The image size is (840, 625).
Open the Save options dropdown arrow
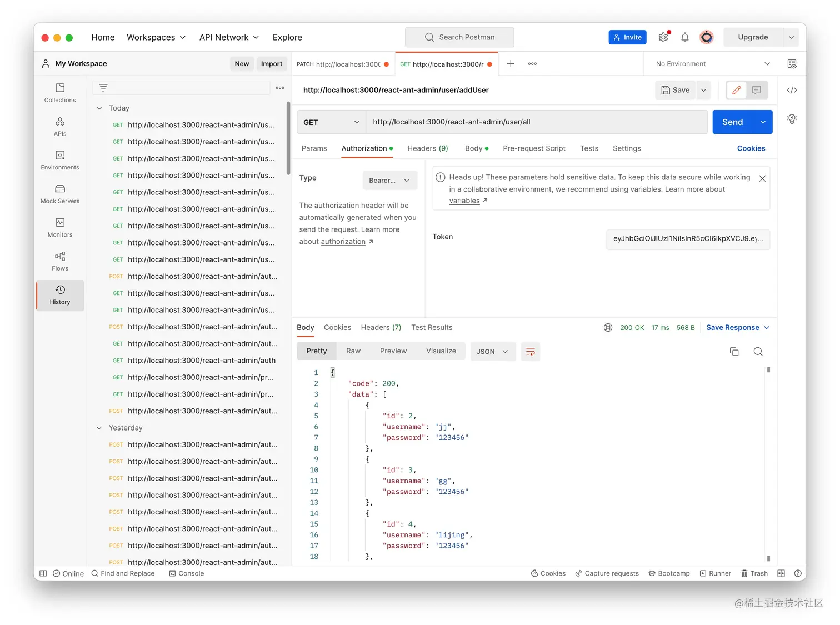pos(703,90)
